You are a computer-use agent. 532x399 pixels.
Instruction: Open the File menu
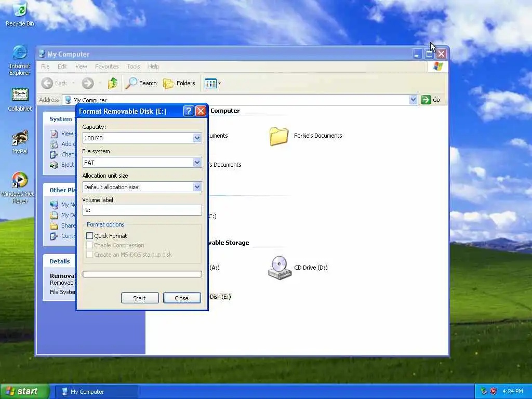pos(45,66)
